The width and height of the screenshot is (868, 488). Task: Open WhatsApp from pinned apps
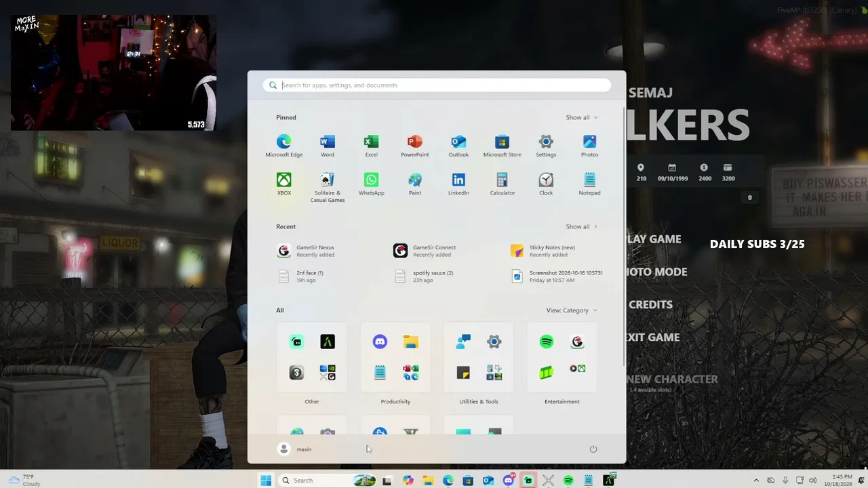371,184
